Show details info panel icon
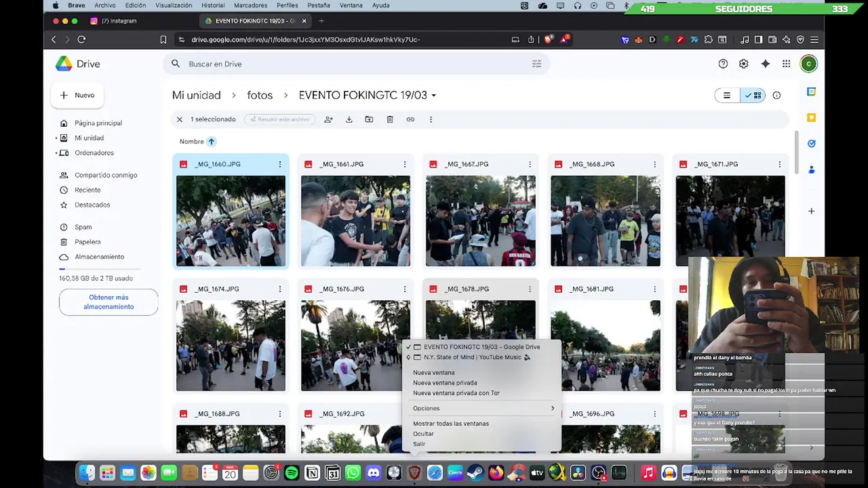This screenshot has width=868, height=488. [x=776, y=95]
